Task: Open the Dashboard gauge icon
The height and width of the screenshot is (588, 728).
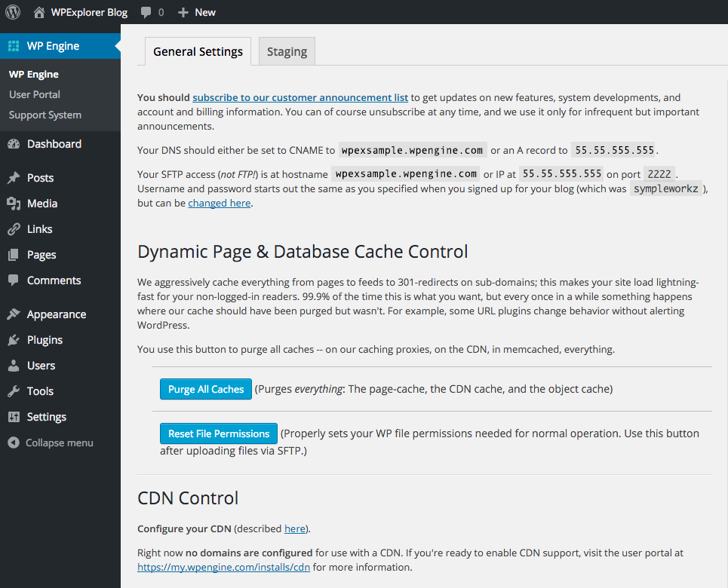Action: 14,144
